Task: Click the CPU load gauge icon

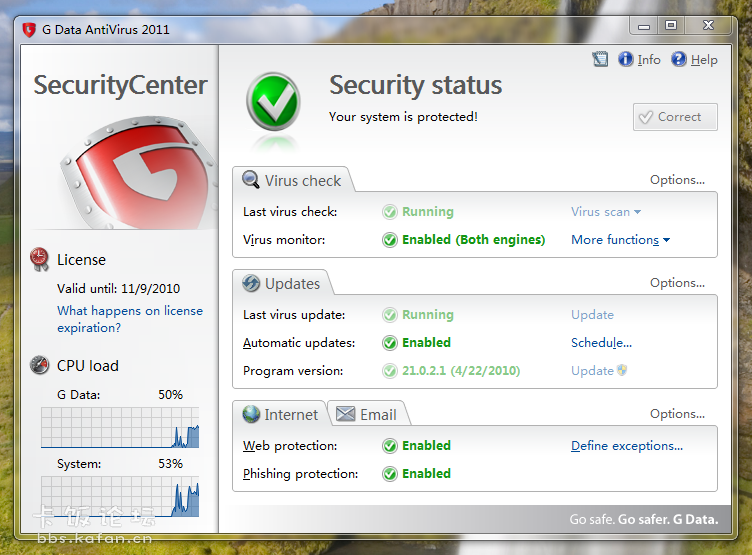Action: [x=40, y=365]
